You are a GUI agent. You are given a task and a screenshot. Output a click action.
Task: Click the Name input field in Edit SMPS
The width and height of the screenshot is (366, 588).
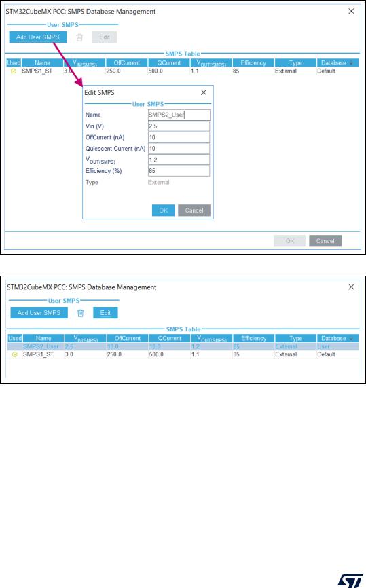click(179, 115)
